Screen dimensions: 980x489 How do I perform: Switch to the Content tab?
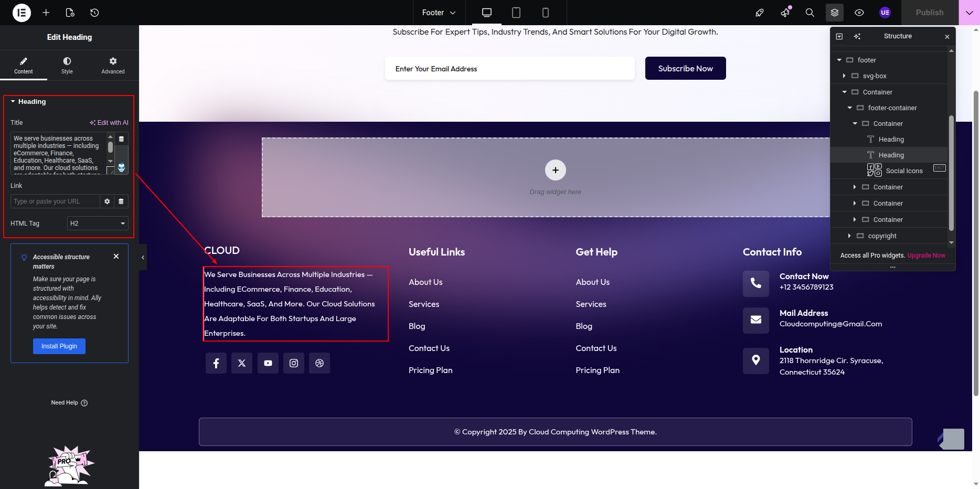tap(24, 66)
